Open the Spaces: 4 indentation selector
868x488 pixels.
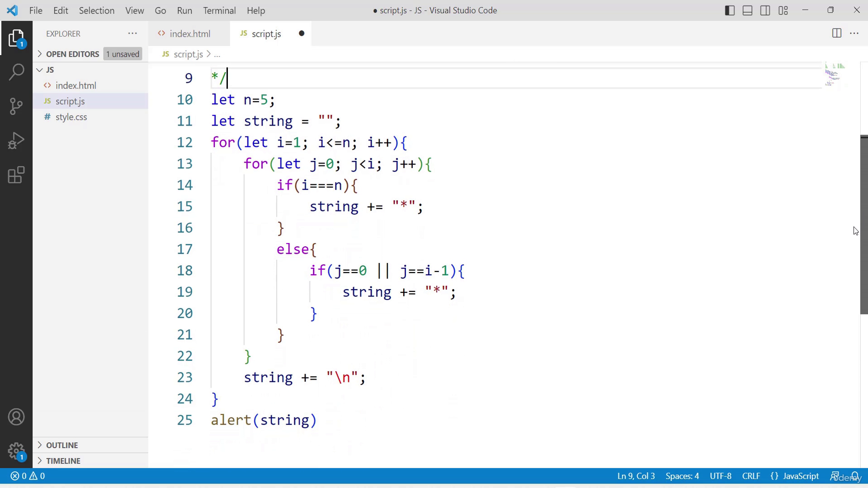682,476
